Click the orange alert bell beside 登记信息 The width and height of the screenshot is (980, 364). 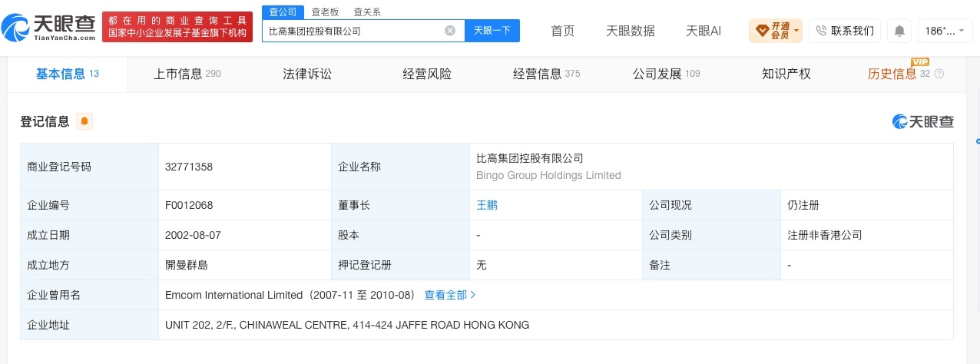click(84, 121)
